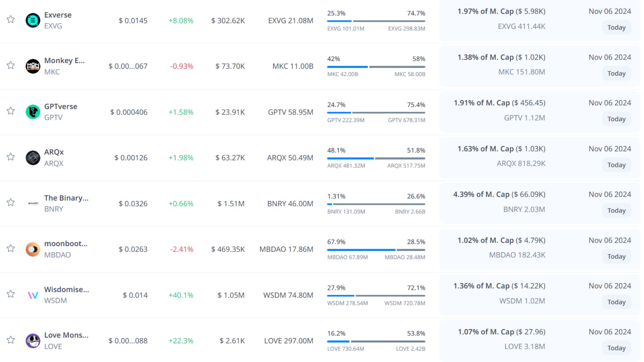Click the Binary BNRY unlock progress bar
Viewport: 644px width, 362px height.
pyautogui.click(x=376, y=204)
